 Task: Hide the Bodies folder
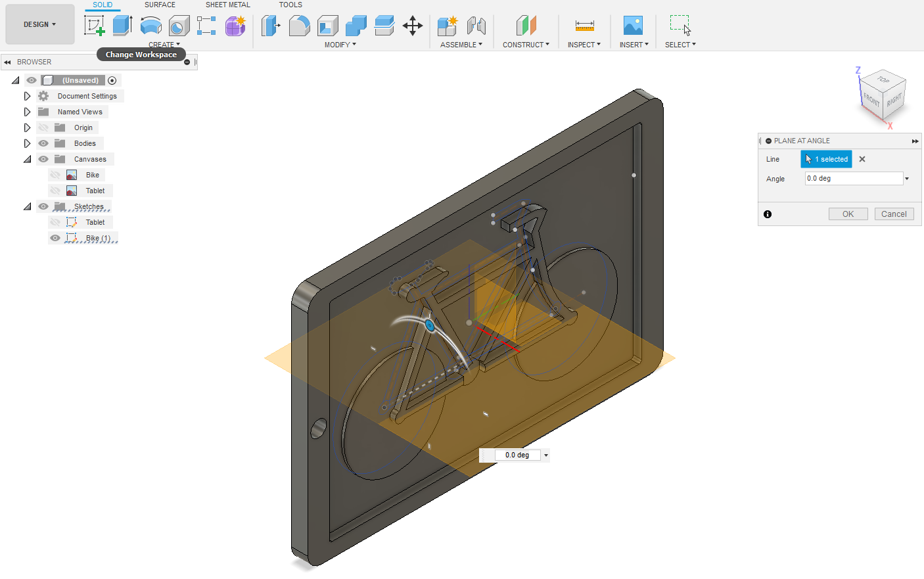coord(43,143)
